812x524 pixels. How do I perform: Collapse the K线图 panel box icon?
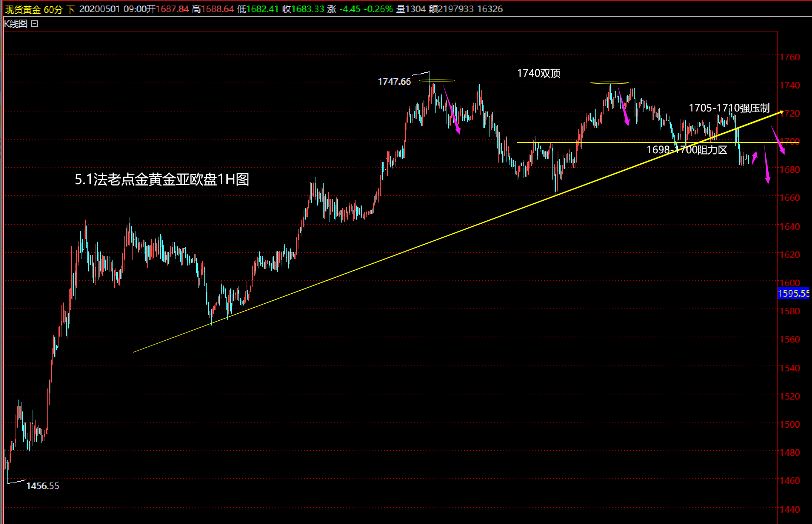(34, 24)
